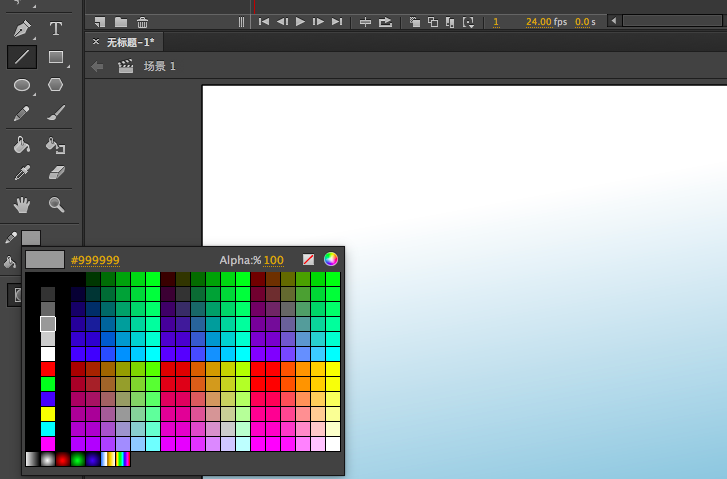The width and height of the screenshot is (727, 479).
Task: Open the stroke color swatch
Action: coord(31,238)
